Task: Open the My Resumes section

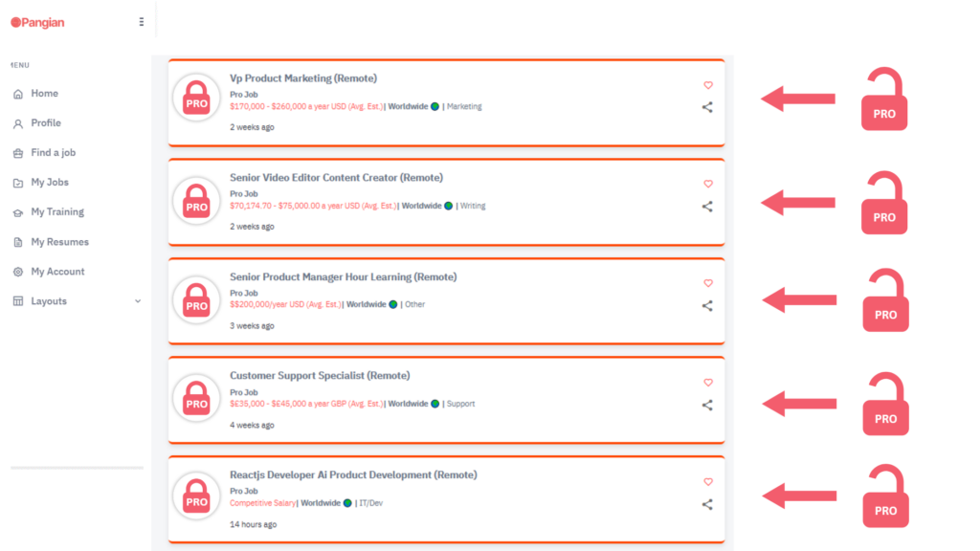Action: pyautogui.click(x=59, y=242)
